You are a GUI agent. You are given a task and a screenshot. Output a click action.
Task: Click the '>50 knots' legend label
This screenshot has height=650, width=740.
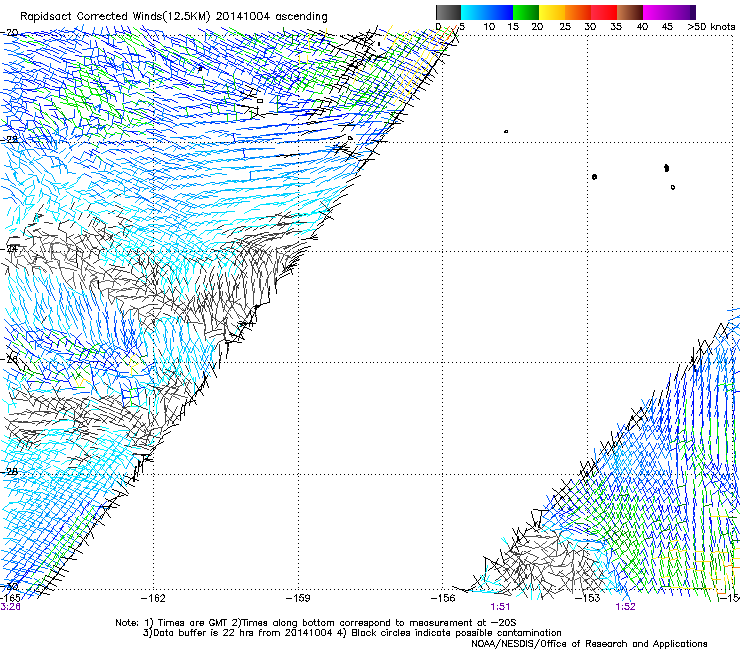[711, 27]
